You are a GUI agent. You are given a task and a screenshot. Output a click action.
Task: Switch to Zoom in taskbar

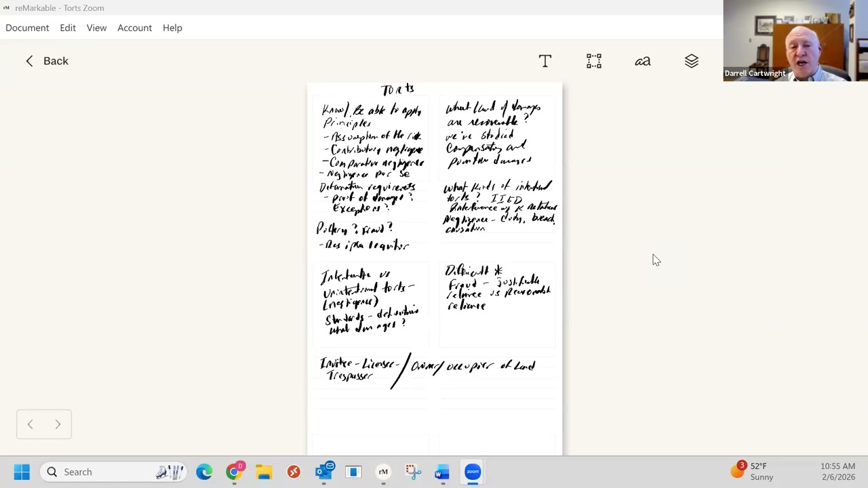pyautogui.click(x=473, y=472)
